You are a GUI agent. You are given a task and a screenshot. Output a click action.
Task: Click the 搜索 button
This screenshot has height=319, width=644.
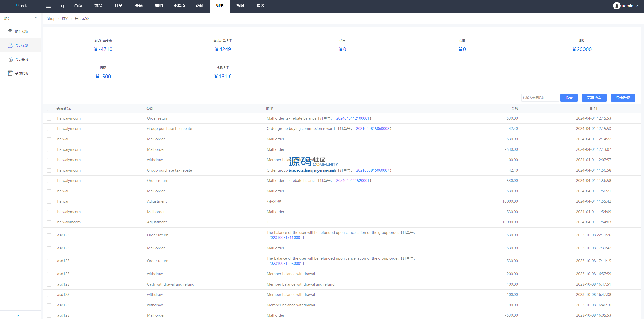569,98
